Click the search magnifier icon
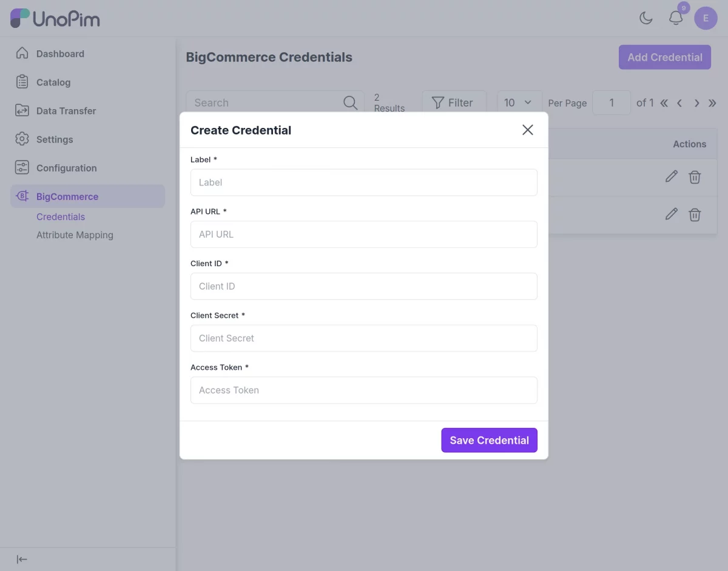The width and height of the screenshot is (728, 571). pos(350,102)
